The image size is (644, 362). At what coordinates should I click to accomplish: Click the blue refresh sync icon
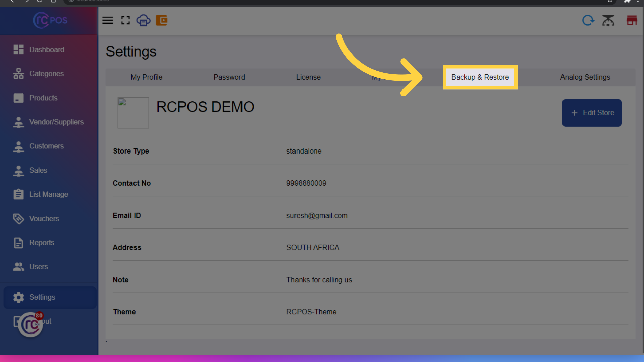tap(588, 20)
